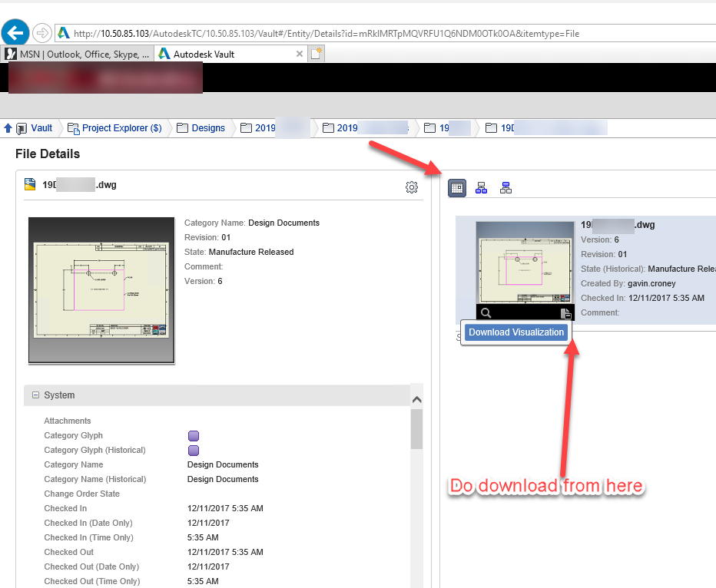
Task: Click the Designs folder icon
Action: [x=182, y=128]
